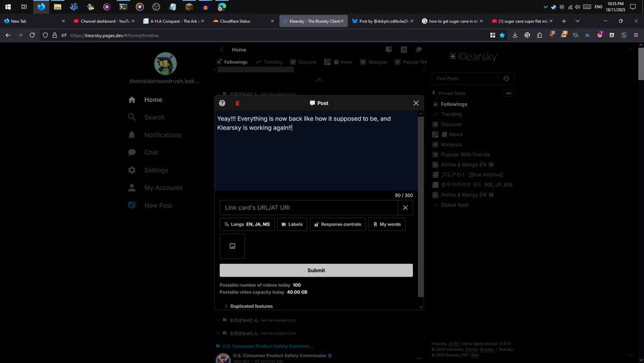Viewport: 644px width, 363px height.
Task: Switch to the Cloudflare Status tab
Action: point(242,21)
